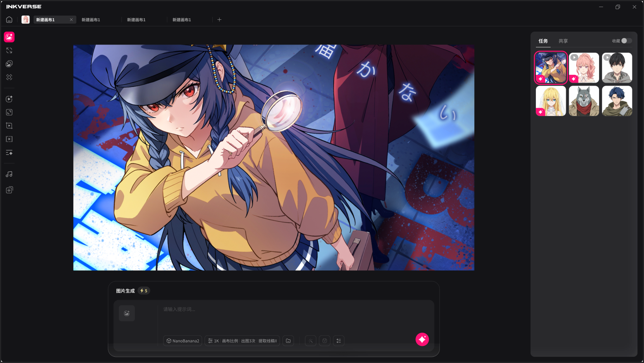Open the video generation sparkle play tool
Viewport: 644px width, 363px height.
point(9,99)
